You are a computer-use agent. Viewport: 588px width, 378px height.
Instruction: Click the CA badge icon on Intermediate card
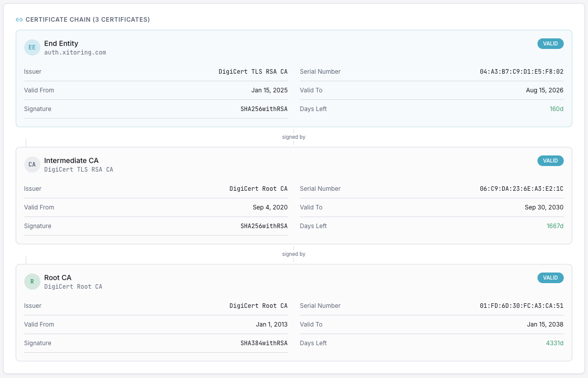point(32,164)
